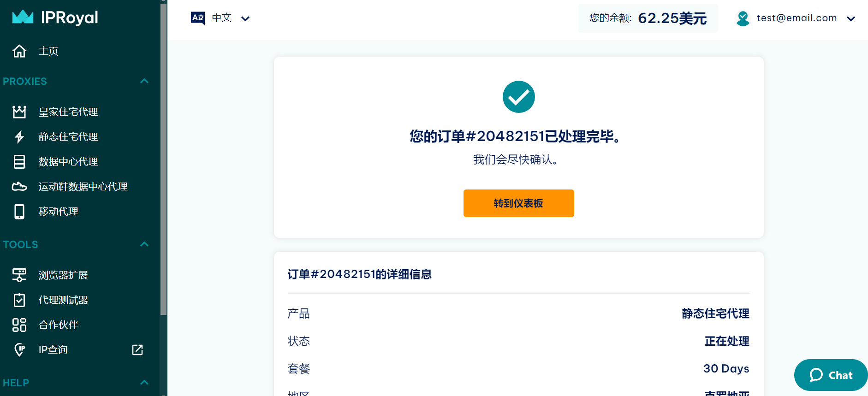
Task: Collapse the TOOLS section chevron
Action: (144, 244)
